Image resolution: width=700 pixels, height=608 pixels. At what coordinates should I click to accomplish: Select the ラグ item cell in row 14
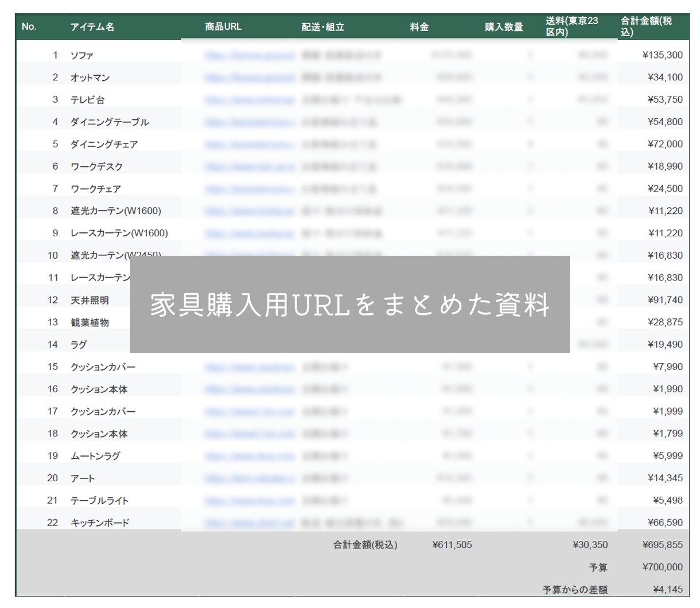tap(79, 344)
